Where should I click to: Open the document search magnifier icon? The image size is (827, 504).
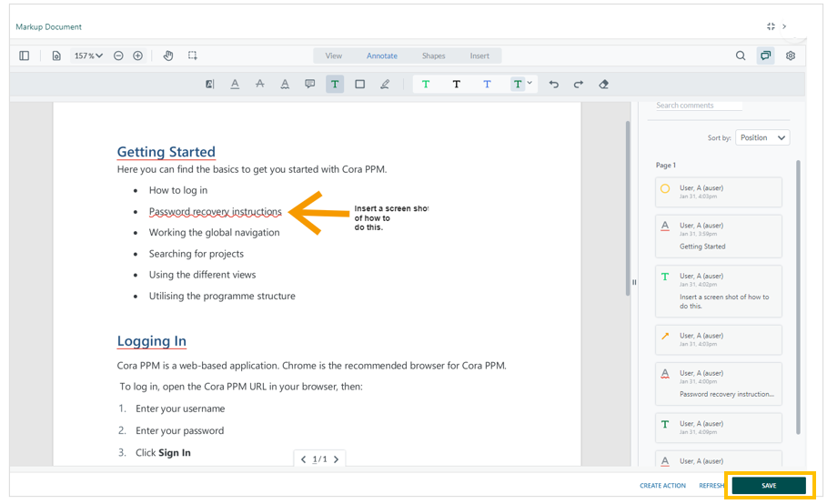[741, 55]
